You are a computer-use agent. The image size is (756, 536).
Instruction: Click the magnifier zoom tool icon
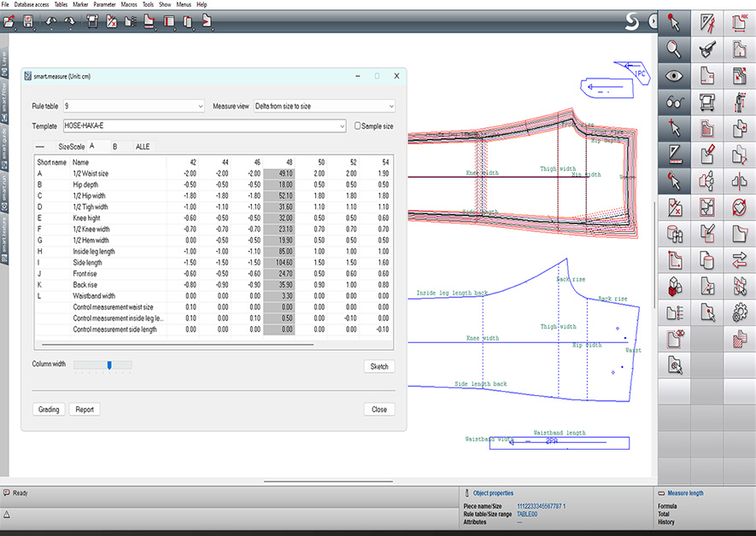675,49
